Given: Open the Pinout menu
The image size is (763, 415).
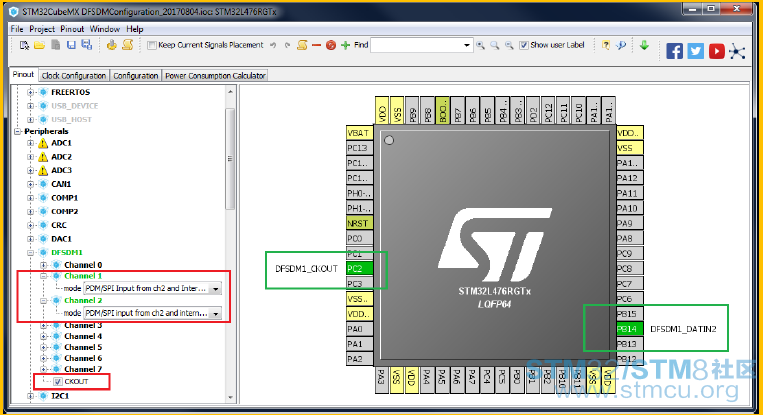Looking at the screenshot, I should pos(72,29).
